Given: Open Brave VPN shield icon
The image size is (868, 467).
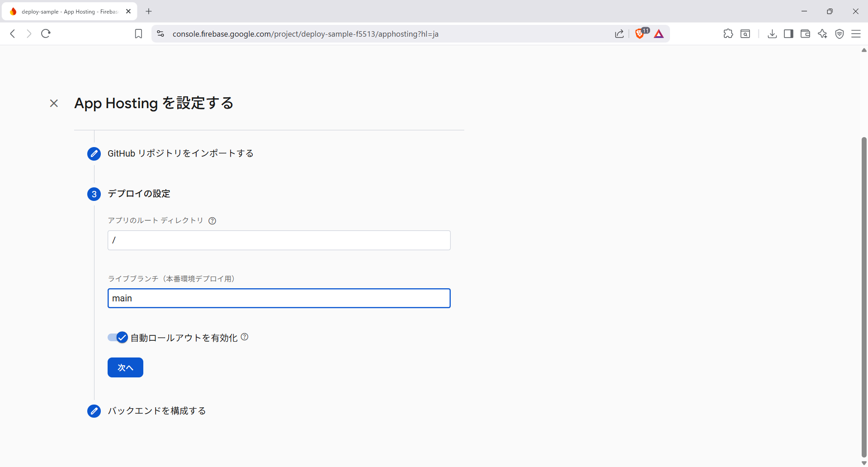Looking at the screenshot, I should (840, 34).
